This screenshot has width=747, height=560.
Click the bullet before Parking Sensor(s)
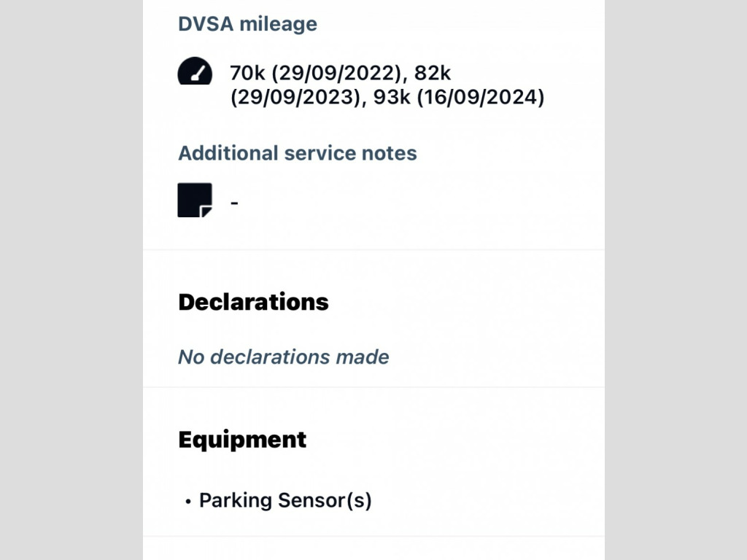coord(188,502)
